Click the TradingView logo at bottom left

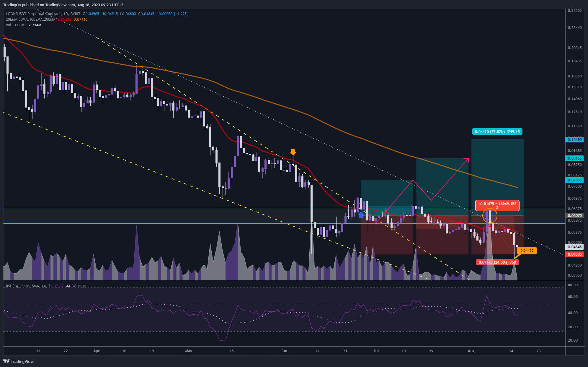point(18,361)
